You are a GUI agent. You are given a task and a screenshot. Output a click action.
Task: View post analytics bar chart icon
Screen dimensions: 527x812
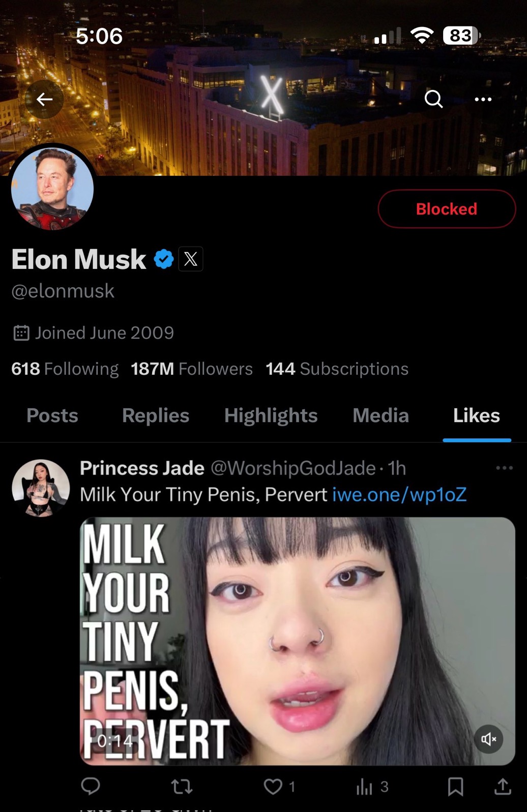point(365,787)
